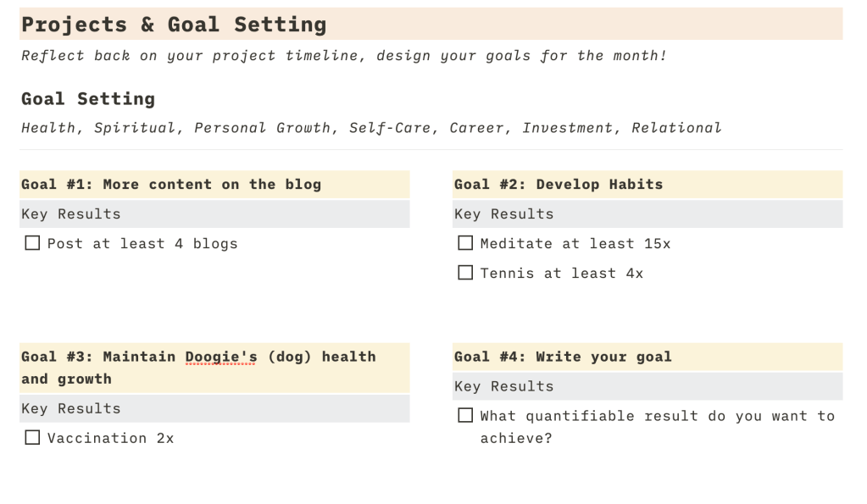Click the Projects & Goal Setting page heading
Viewport: 867px width, 504px height.
[x=174, y=25]
